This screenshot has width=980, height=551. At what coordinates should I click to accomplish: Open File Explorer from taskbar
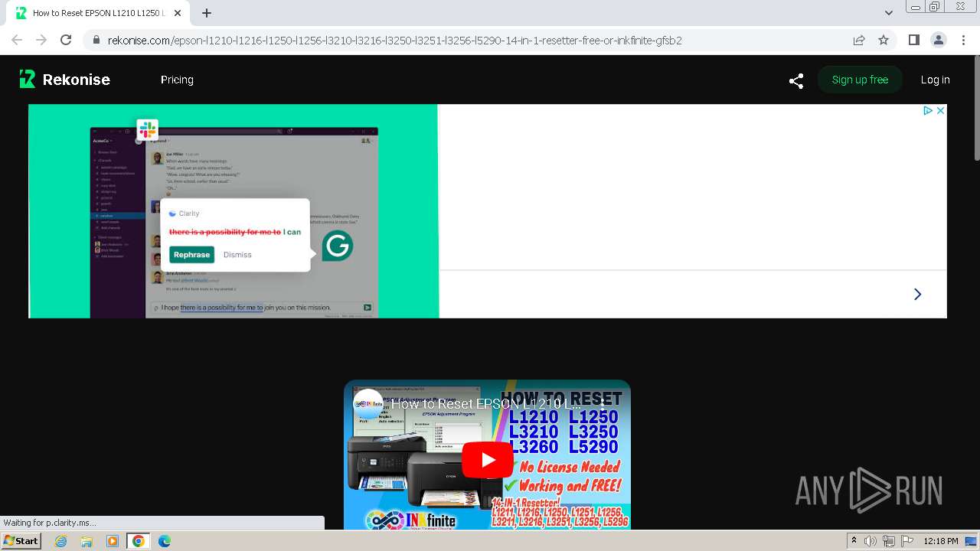tap(87, 541)
